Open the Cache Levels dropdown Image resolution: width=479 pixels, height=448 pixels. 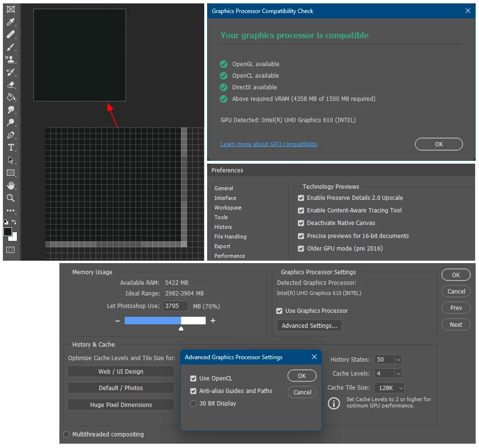point(398,374)
